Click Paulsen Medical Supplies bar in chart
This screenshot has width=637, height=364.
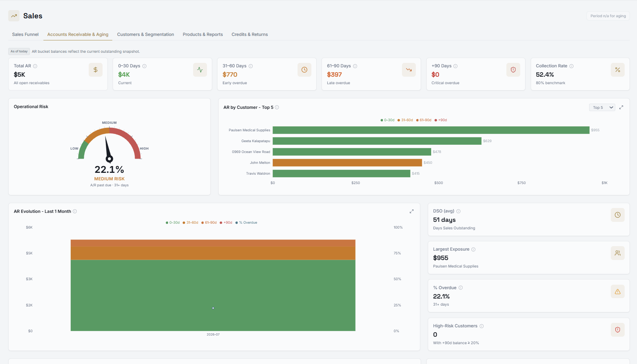[x=431, y=130]
